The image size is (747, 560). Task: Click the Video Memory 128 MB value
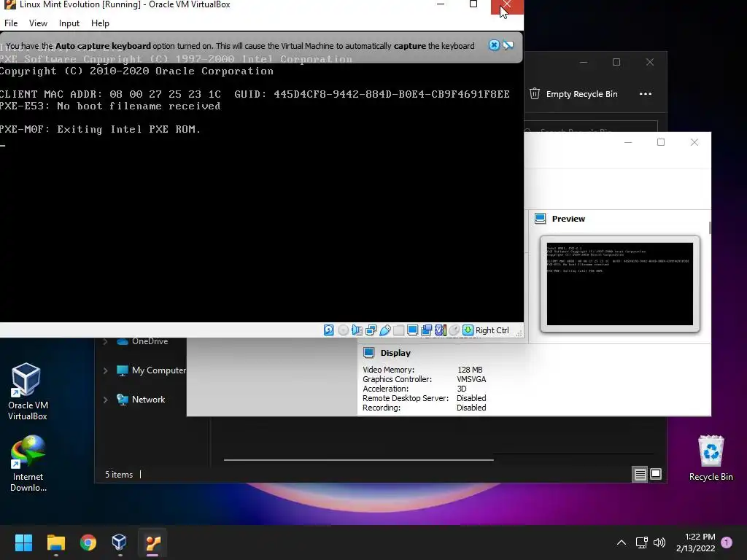(x=470, y=370)
